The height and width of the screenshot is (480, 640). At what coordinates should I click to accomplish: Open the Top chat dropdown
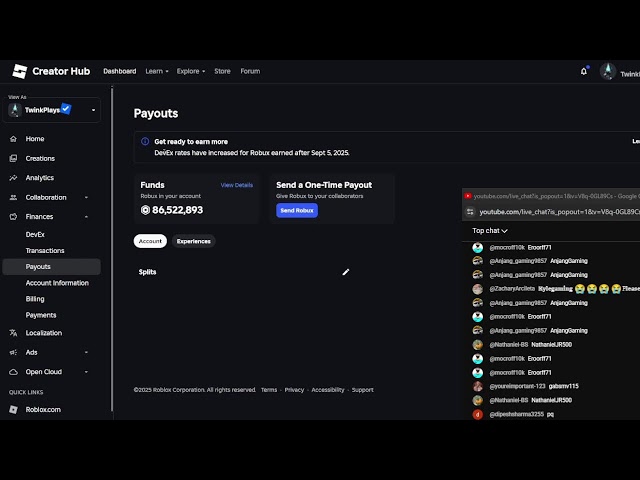[x=490, y=231]
